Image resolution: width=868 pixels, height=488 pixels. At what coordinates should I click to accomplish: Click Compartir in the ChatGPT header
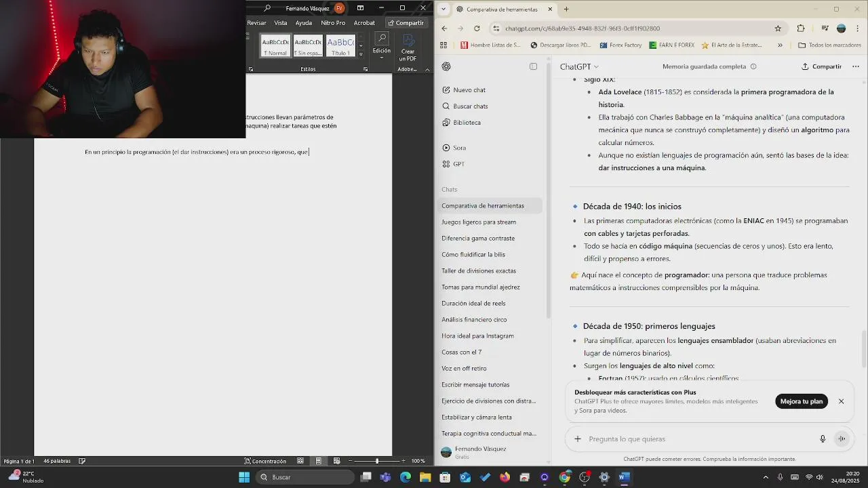(821, 66)
